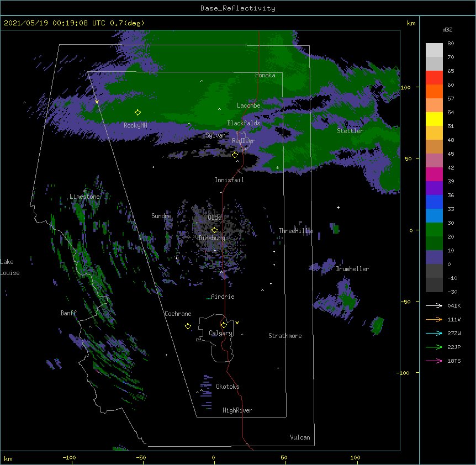Click the yellow station marker south of Cochrane
Viewport: 476px width, 465px height.
pyautogui.click(x=188, y=326)
